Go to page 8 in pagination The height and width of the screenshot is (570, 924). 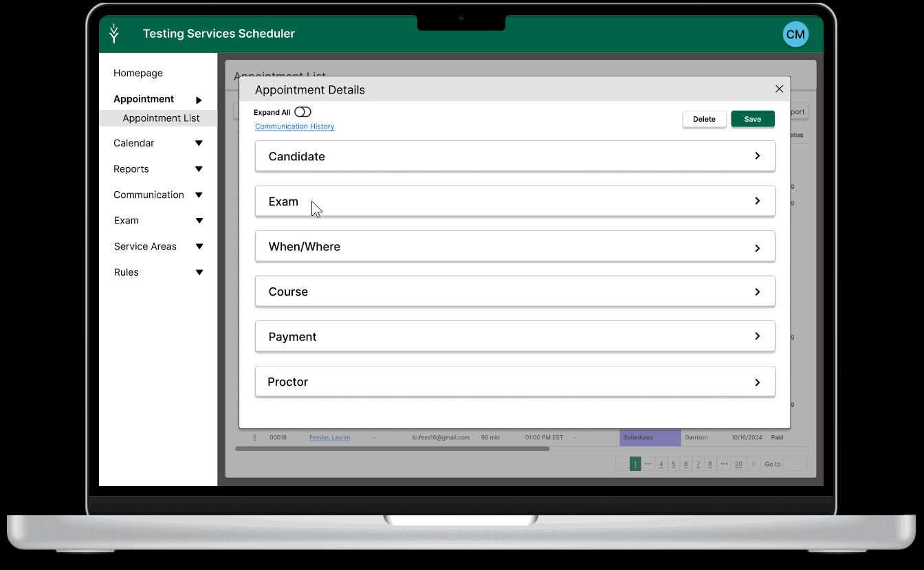click(x=709, y=464)
